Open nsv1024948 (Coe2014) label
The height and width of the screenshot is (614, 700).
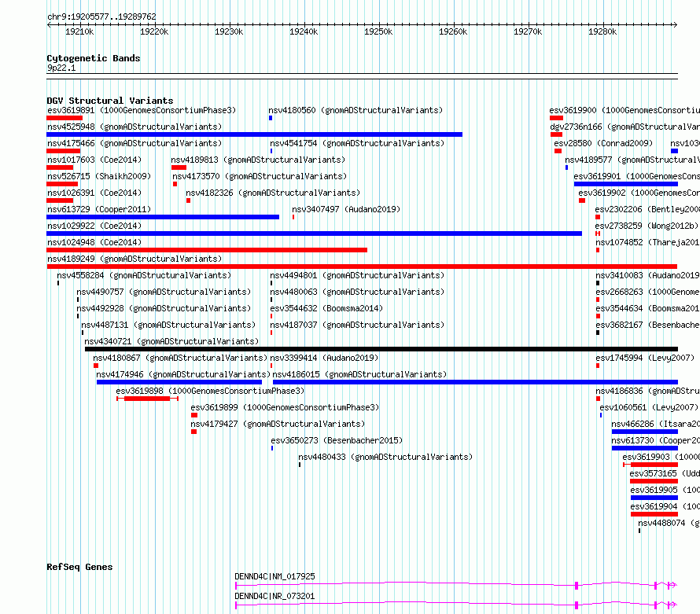point(94,242)
